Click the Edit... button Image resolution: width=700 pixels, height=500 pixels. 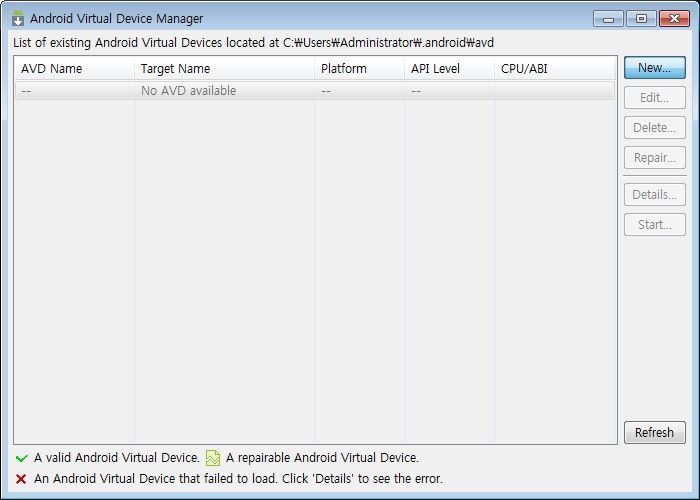654,97
